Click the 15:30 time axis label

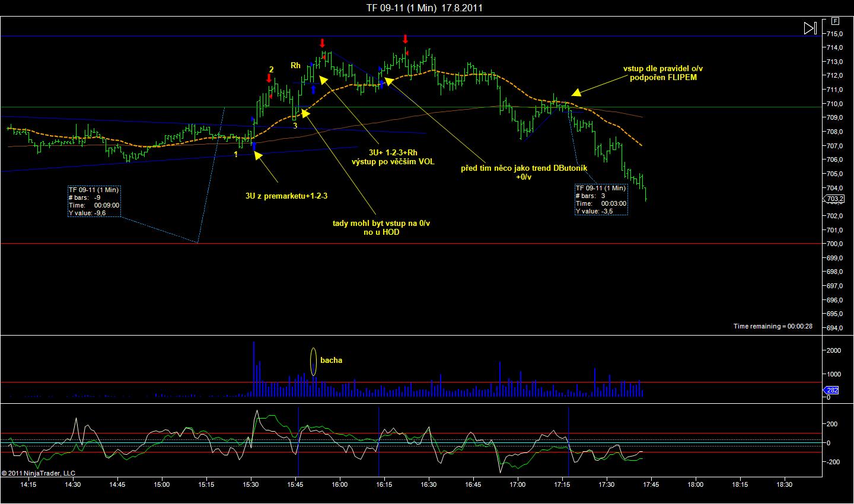click(251, 484)
